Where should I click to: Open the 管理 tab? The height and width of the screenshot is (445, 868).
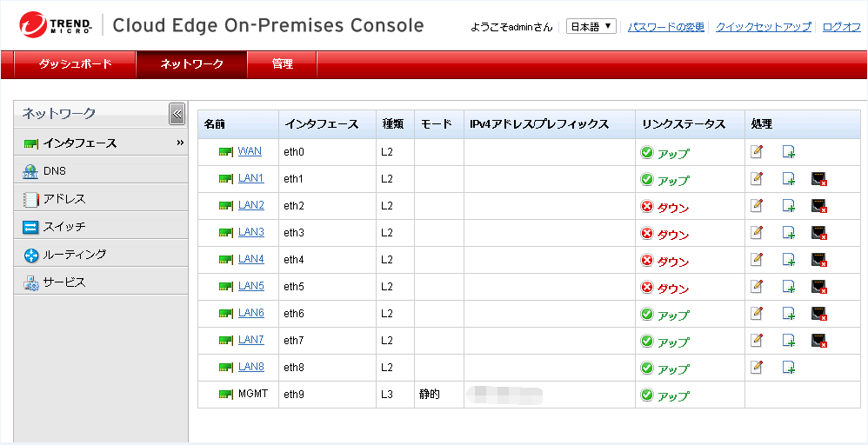283,64
